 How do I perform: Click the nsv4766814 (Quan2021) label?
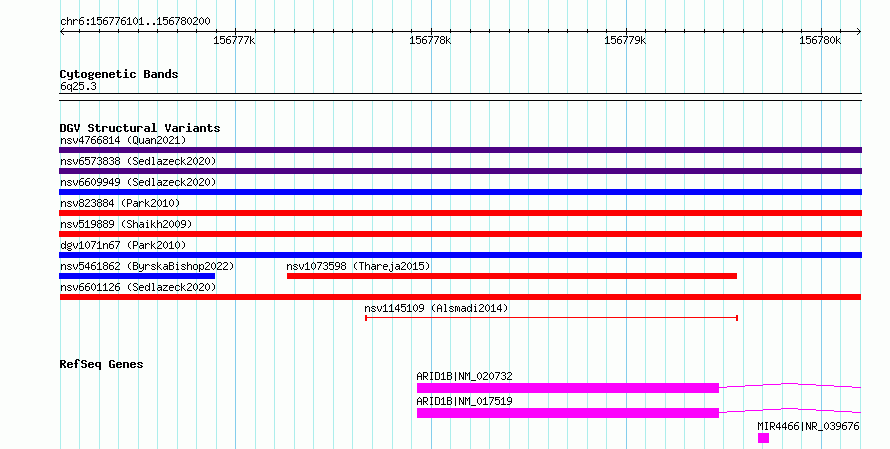coord(123,140)
